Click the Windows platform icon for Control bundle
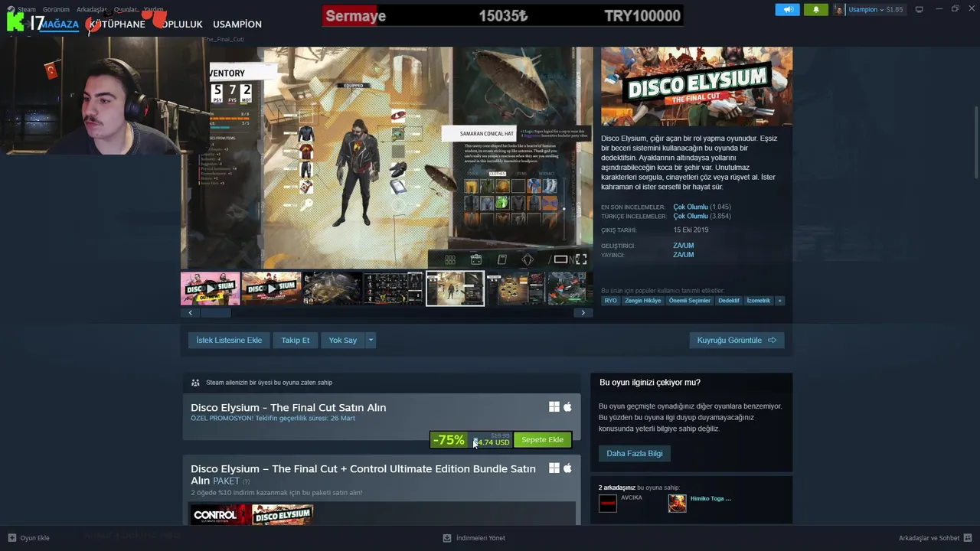This screenshot has height=551, width=980. click(554, 468)
